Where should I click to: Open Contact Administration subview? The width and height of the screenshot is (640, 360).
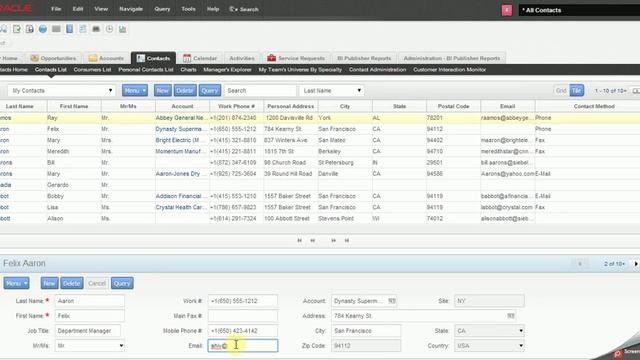378,70
